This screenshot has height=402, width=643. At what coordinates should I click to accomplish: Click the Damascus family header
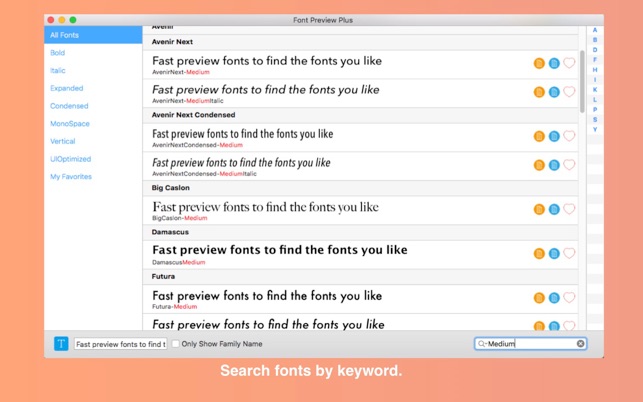click(170, 232)
